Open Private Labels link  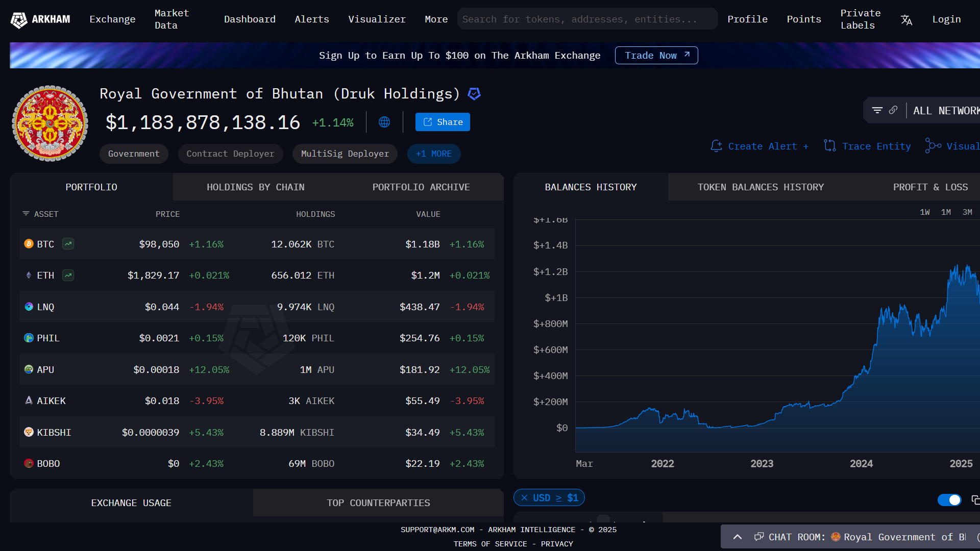861,19
